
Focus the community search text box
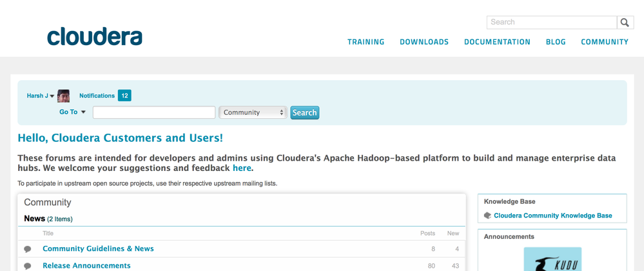click(x=154, y=112)
